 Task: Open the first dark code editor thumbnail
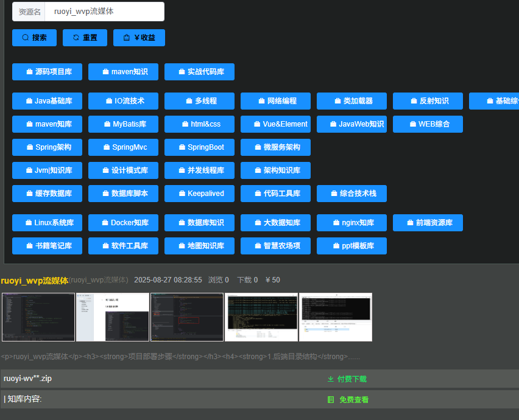click(38, 317)
